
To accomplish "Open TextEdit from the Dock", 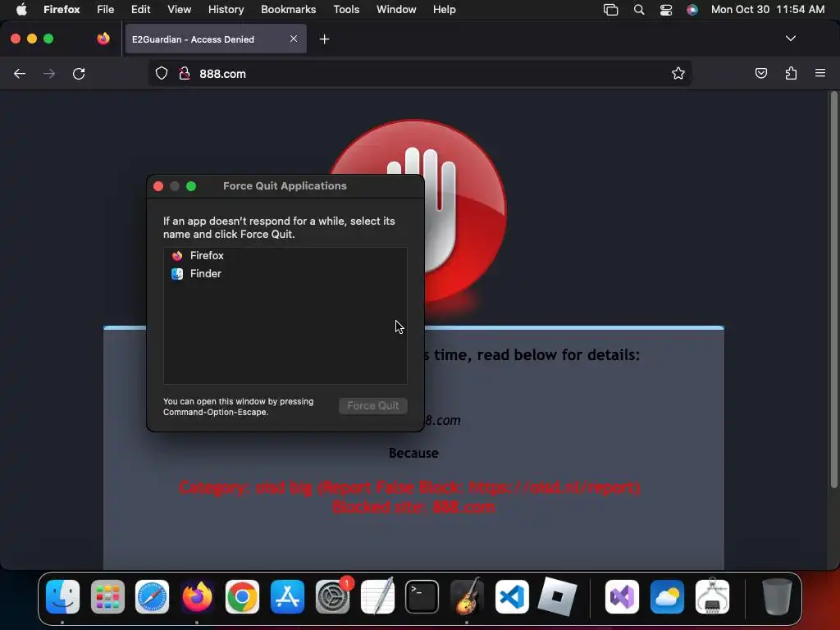I will (x=377, y=596).
